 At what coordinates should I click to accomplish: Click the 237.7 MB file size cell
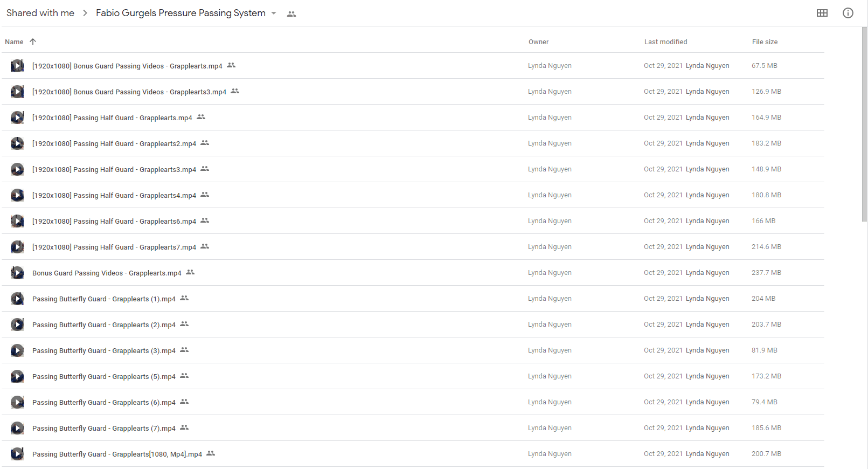click(x=766, y=273)
